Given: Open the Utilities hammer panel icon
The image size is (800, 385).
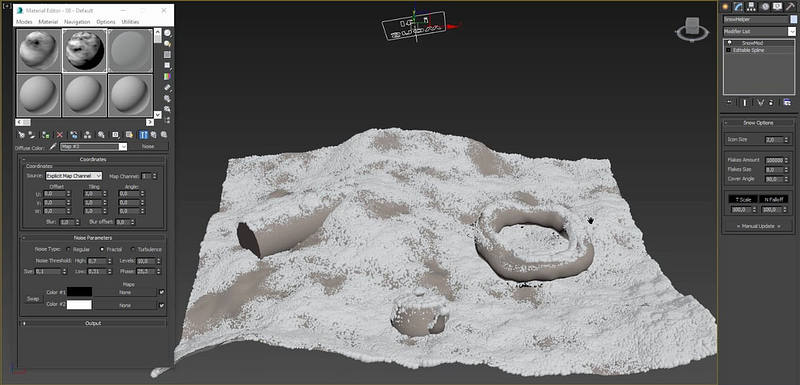Looking at the screenshot, I should [790, 7].
